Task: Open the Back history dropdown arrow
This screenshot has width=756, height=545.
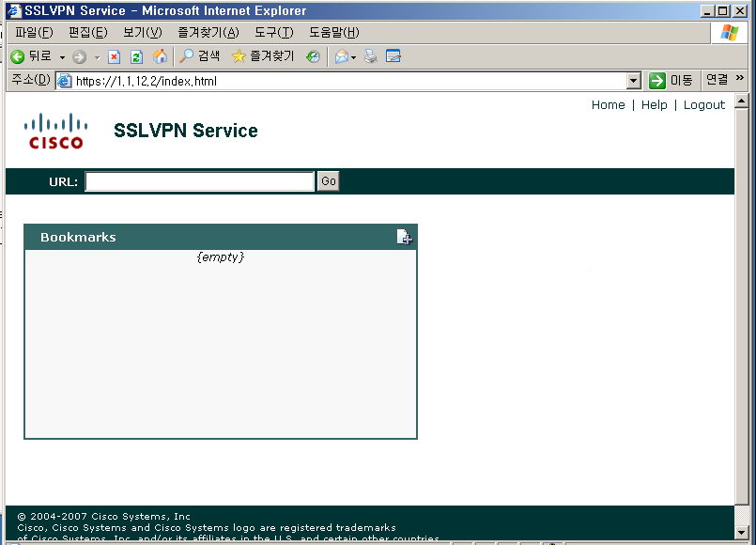Action: (x=62, y=57)
